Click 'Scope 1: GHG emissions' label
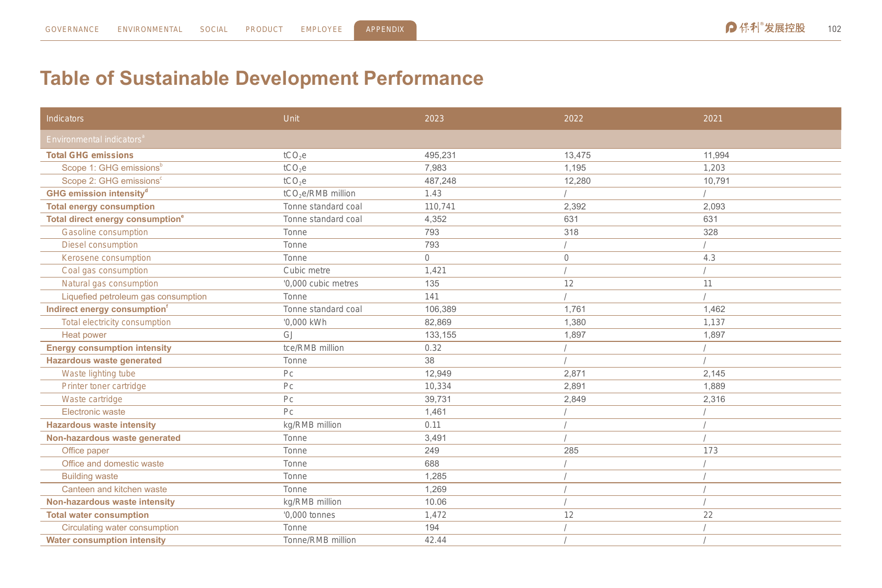The width and height of the screenshot is (882, 588). pyautogui.click(x=112, y=168)
